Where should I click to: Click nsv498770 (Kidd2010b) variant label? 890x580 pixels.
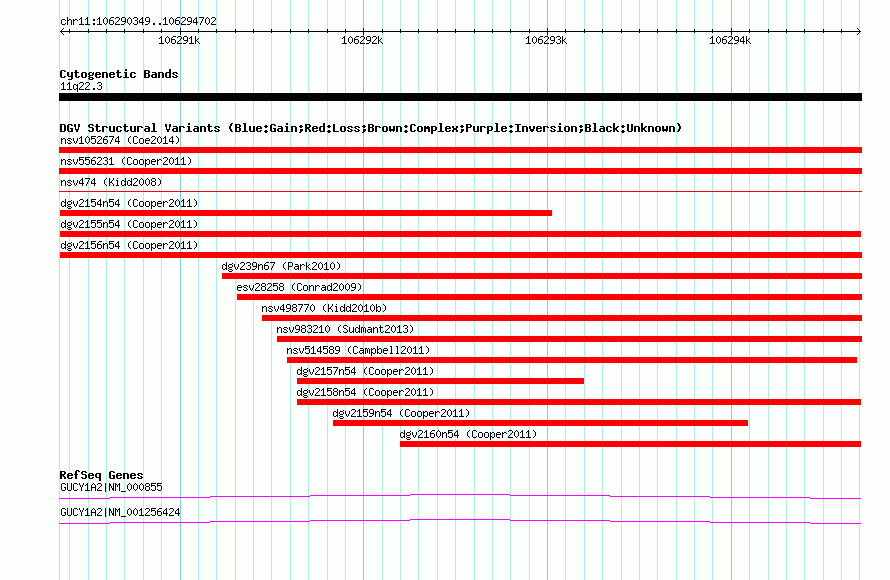click(x=324, y=308)
